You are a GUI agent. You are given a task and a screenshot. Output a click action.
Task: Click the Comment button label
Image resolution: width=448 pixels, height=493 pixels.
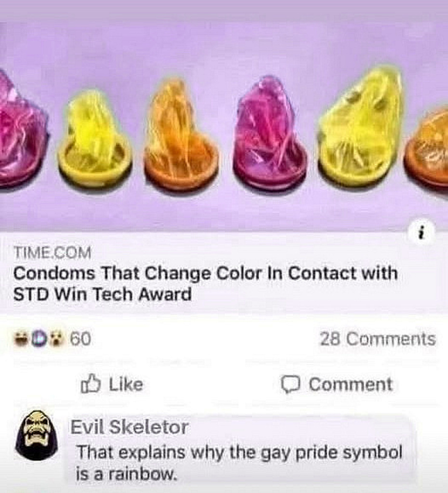pyautogui.click(x=351, y=384)
